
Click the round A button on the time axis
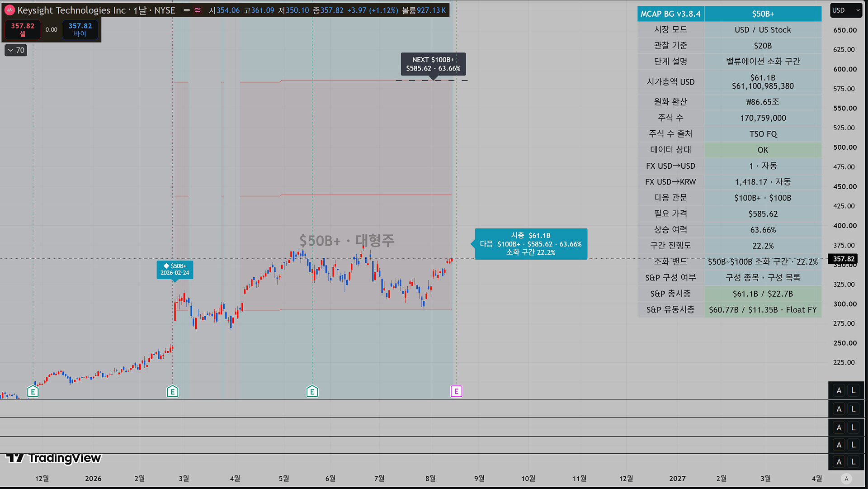tap(846, 479)
